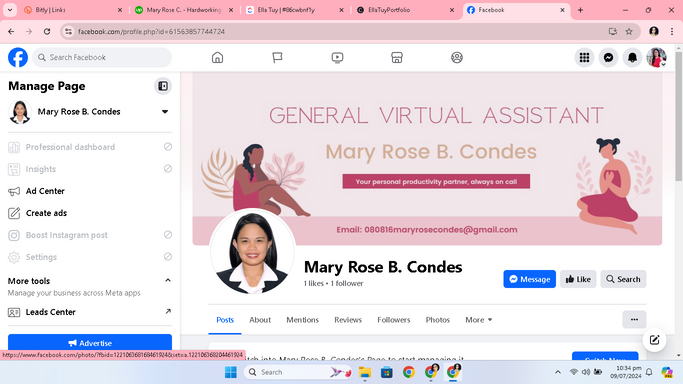Image resolution: width=683 pixels, height=384 pixels.
Task: Focus the Search Facebook field
Action: coord(102,57)
